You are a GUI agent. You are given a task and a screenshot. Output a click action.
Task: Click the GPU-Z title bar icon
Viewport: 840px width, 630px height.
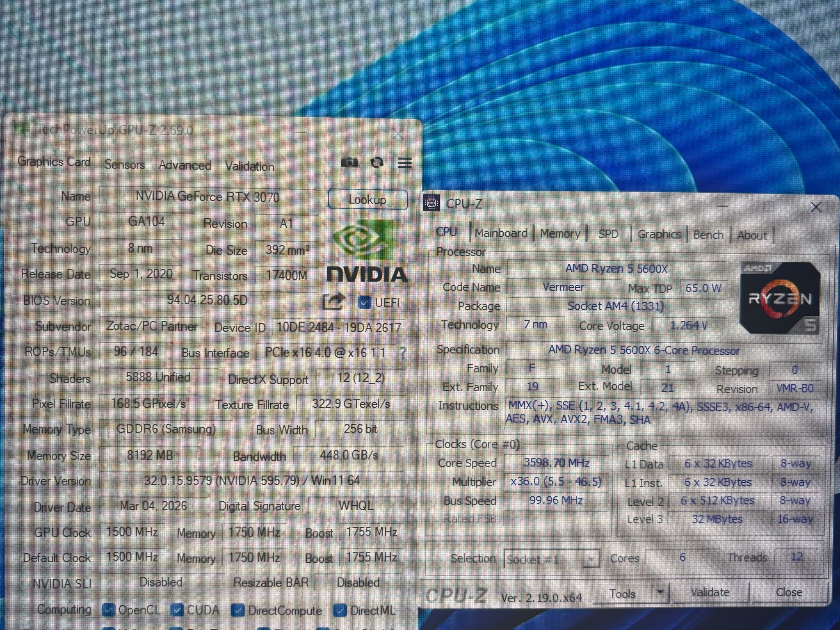coord(22,129)
